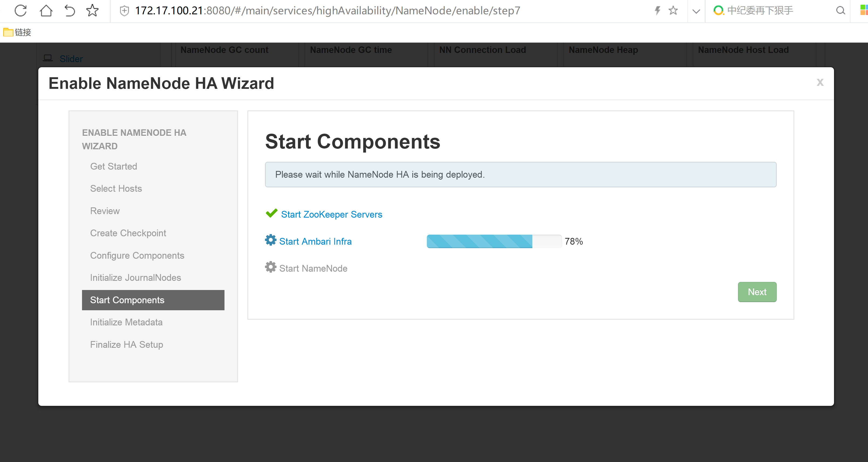Select Create Checkpoint wizard step

[128, 233]
